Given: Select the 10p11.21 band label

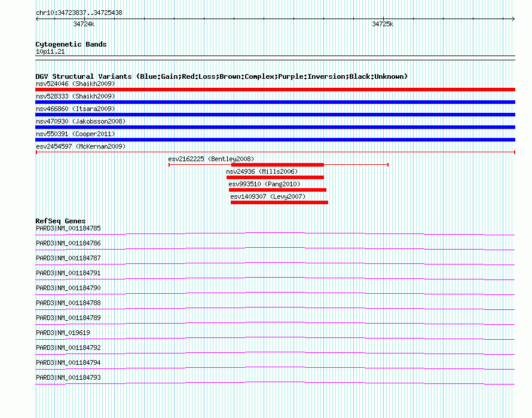Looking at the screenshot, I should click(x=50, y=51).
